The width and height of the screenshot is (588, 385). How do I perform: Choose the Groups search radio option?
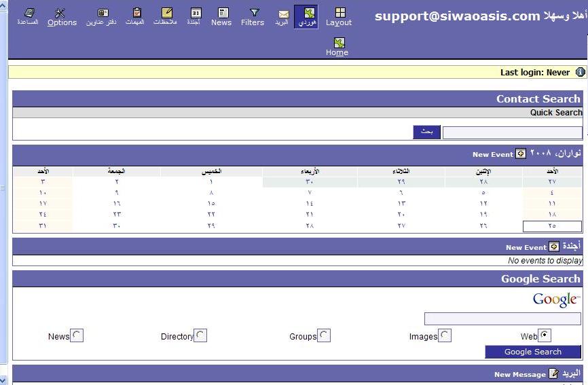[324, 335]
